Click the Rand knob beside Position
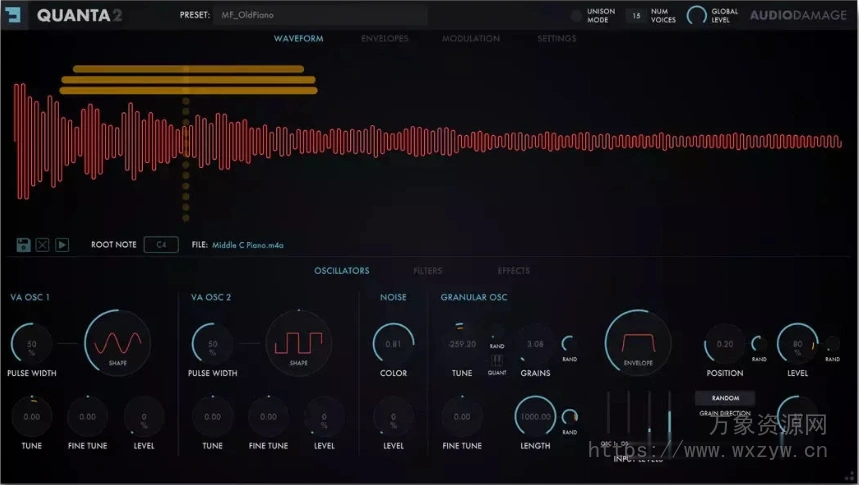Screen dimensions: 859x485 pyautogui.click(x=759, y=344)
